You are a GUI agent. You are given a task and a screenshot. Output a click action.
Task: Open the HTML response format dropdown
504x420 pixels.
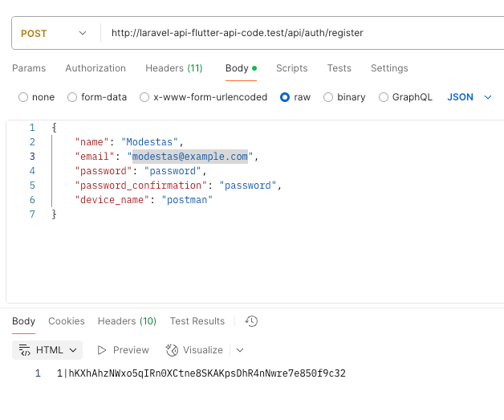click(48, 350)
